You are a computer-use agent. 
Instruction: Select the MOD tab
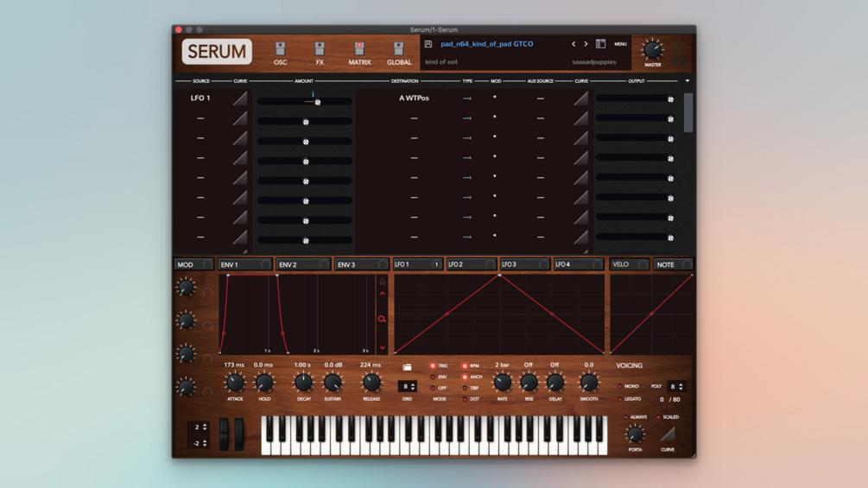pos(193,264)
